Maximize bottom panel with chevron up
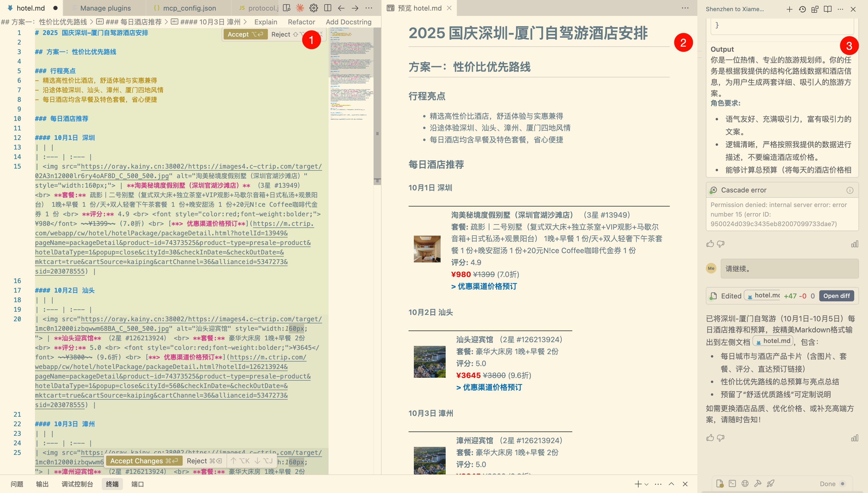The image size is (868, 493). [x=671, y=484]
